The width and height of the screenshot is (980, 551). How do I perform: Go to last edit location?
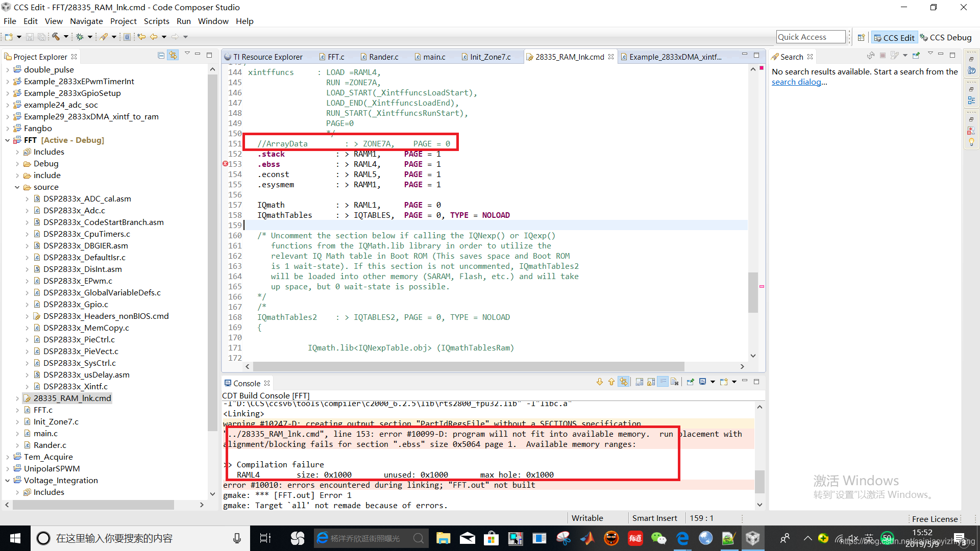point(141,37)
